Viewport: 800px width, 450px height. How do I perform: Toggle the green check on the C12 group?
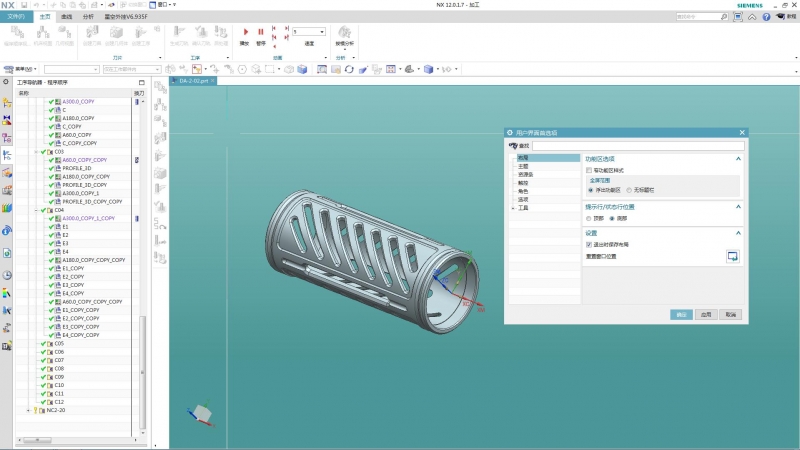43,402
